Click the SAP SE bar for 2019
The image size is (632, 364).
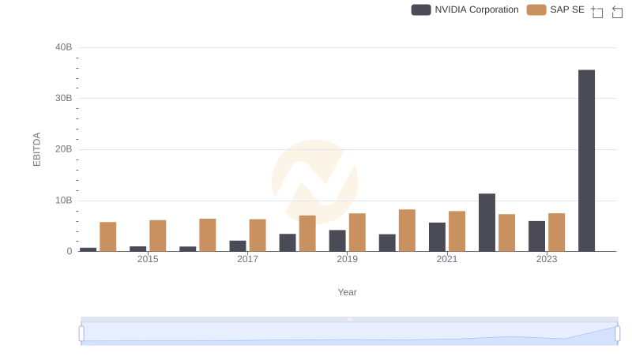click(x=357, y=232)
